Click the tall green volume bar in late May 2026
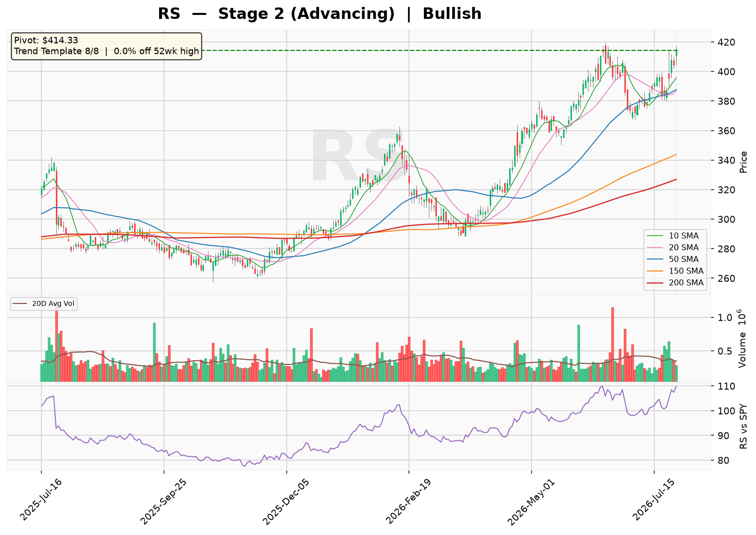 578,353
